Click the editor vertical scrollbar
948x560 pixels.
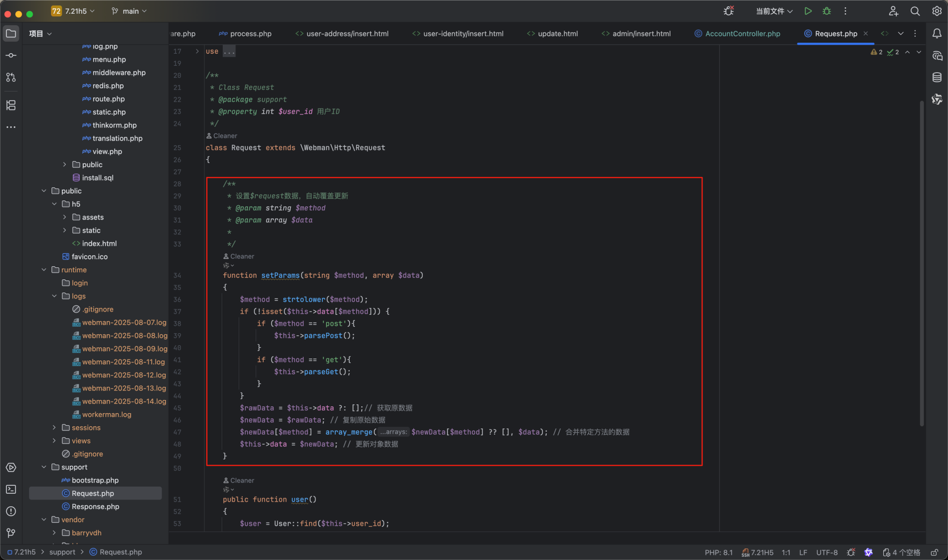922,263
